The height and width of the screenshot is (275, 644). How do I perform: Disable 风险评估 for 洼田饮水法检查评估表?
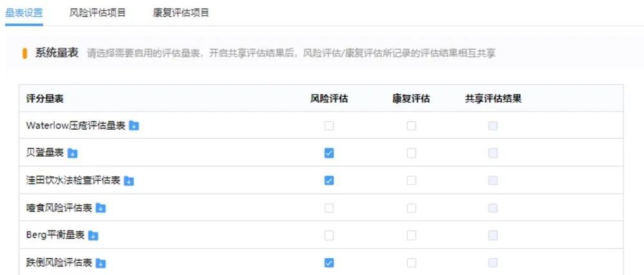pyautogui.click(x=329, y=181)
